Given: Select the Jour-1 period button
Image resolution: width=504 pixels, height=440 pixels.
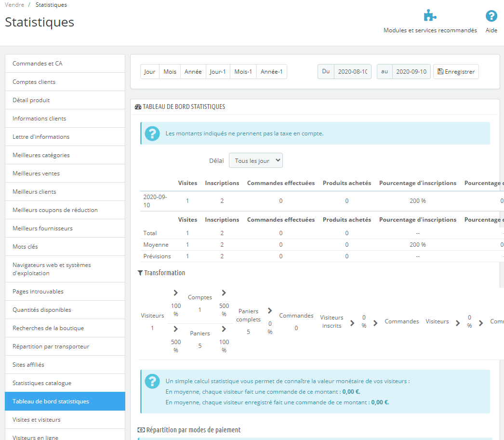Looking at the screenshot, I should 218,72.
